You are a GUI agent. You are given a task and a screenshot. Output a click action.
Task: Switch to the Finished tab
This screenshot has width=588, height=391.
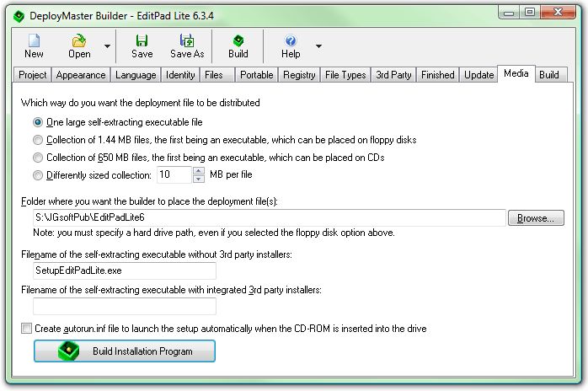click(x=437, y=75)
